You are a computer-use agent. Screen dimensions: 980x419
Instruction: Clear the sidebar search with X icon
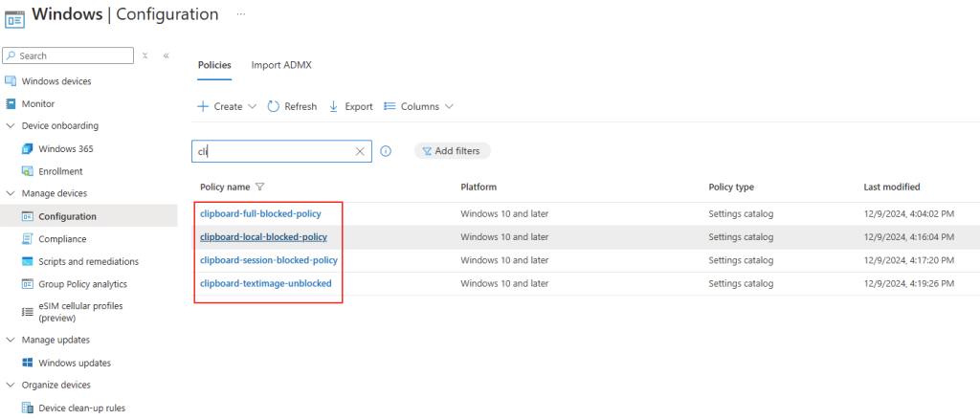point(145,55)
